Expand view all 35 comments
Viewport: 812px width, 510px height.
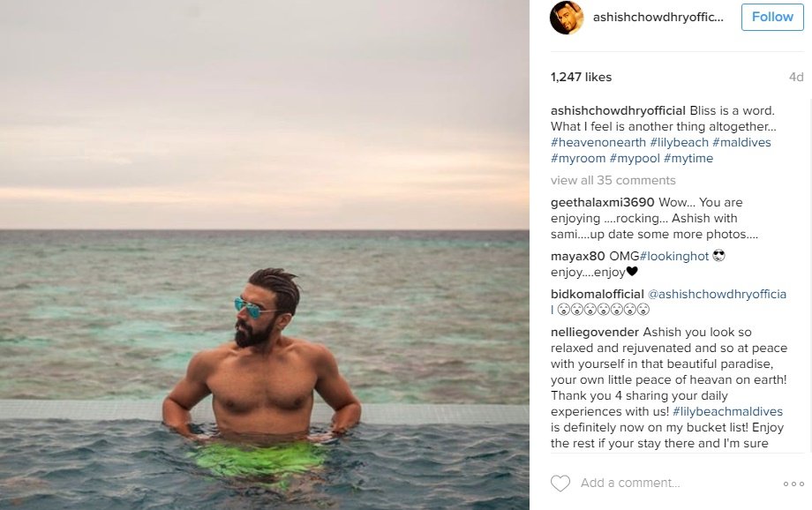[x=613, y=180]
